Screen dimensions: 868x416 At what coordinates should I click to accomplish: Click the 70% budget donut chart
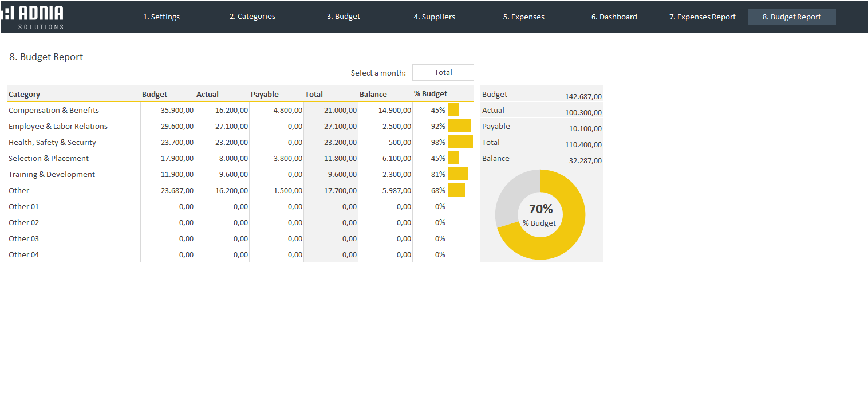(x=540, y=215)
